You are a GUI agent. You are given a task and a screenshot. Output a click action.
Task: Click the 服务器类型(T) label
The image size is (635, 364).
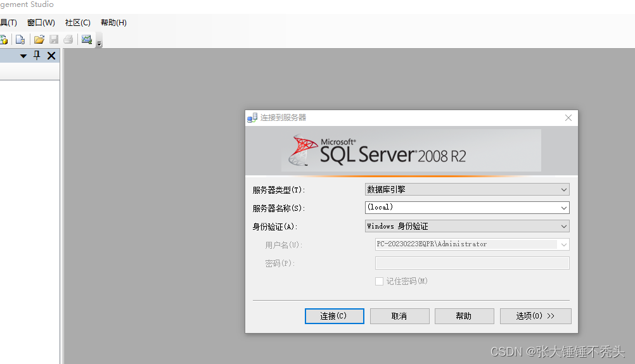[279, 190]
